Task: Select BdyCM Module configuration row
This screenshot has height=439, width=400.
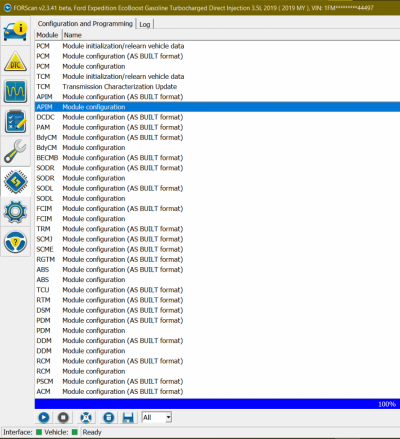Action: [x=217, y=148]
